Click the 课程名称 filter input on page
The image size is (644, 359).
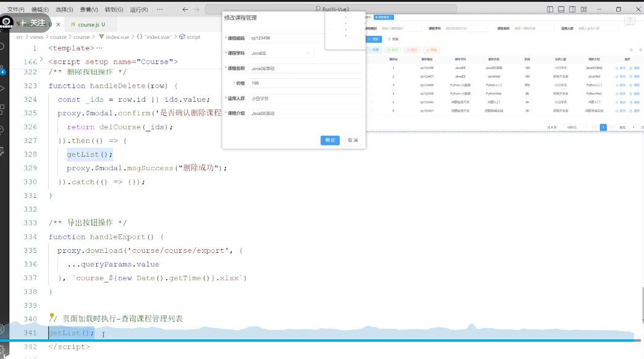[x=533, y=28]
